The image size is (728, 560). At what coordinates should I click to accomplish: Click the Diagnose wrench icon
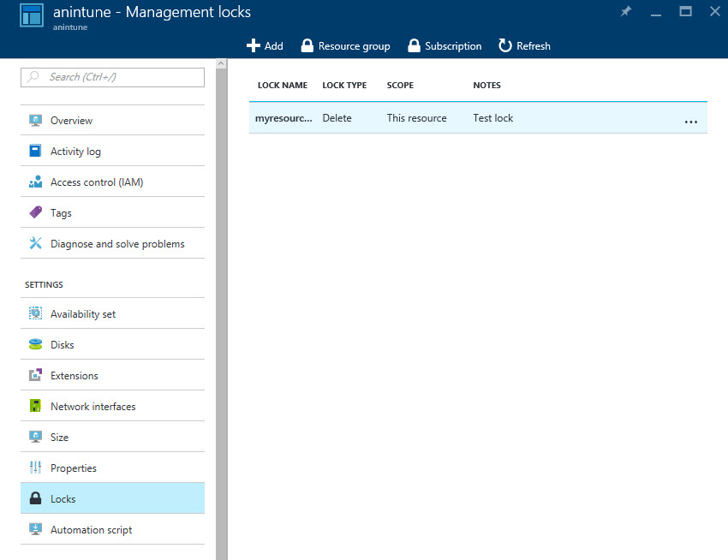click(x=35, y=243)
